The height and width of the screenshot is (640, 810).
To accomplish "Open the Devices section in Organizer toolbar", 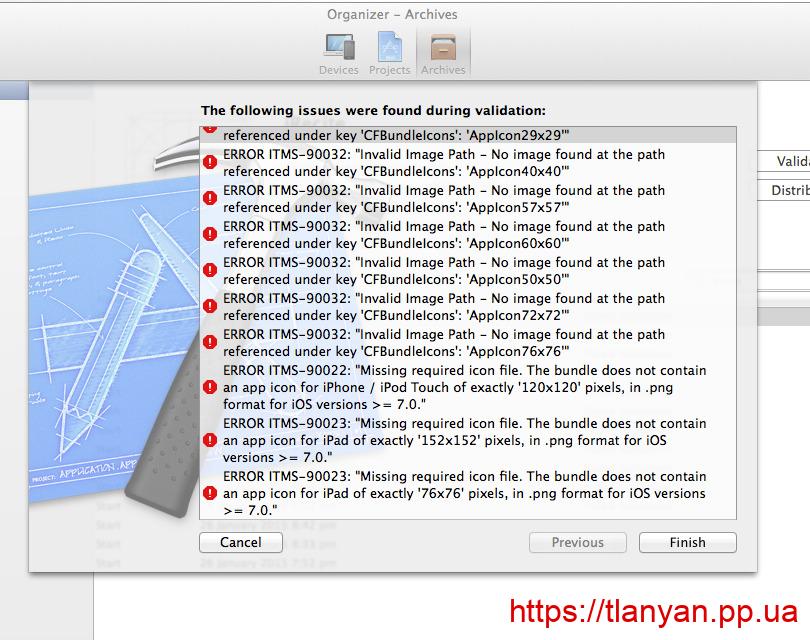I will click(338, 53).
